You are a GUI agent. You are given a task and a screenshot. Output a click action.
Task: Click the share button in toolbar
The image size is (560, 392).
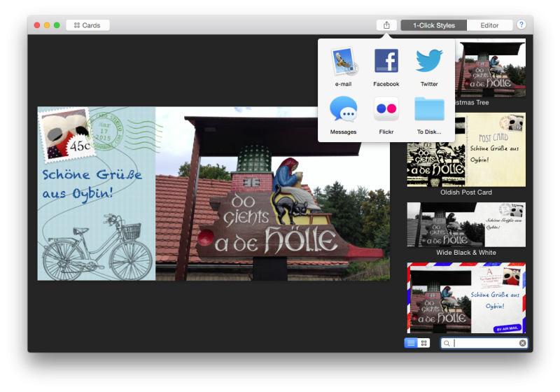(386, 25)
